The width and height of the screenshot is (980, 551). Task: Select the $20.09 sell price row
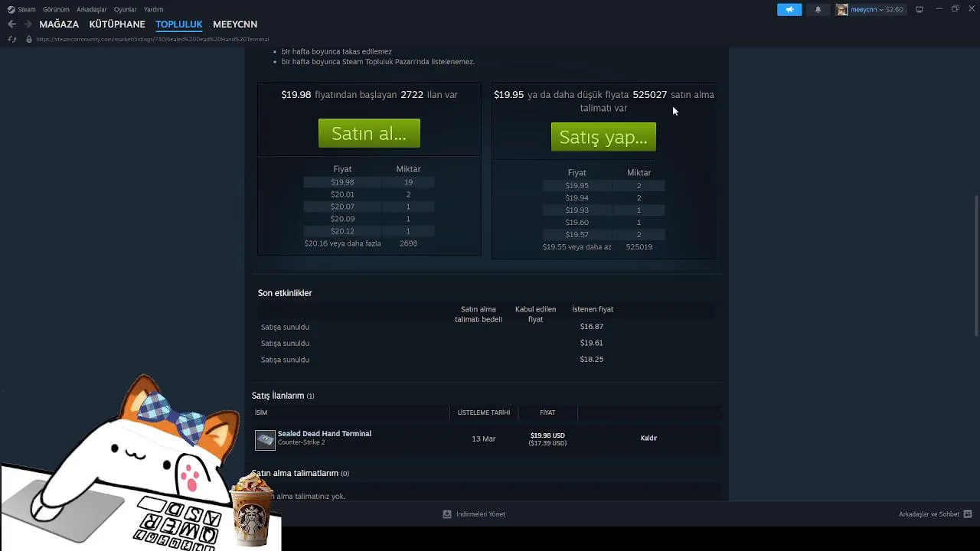(369, 219)
